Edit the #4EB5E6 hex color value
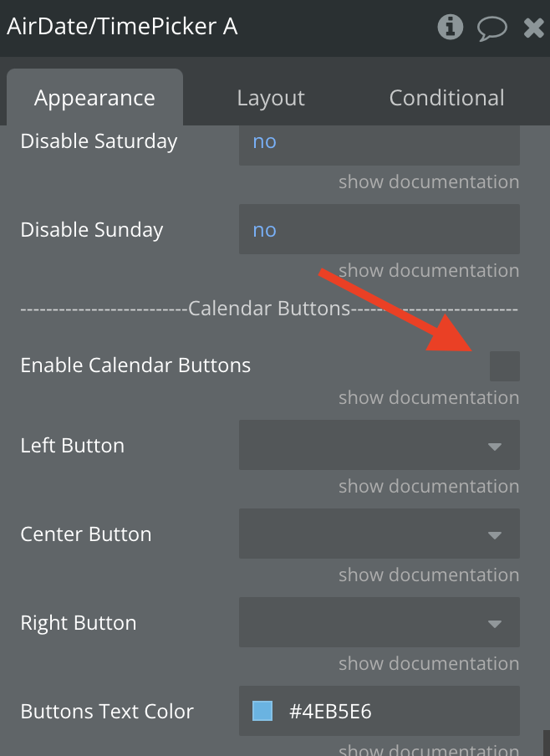 (330, 712)
